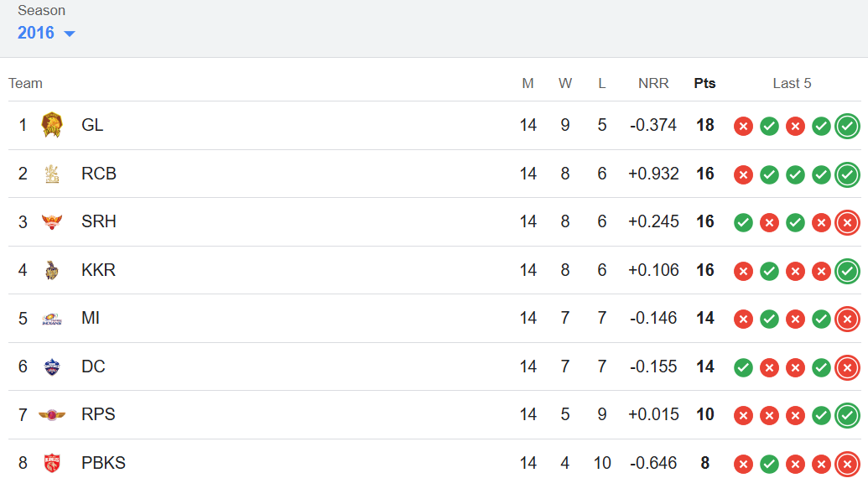Click the GL team logo
This screenshot has height=499, width=868.
[52, 125]
